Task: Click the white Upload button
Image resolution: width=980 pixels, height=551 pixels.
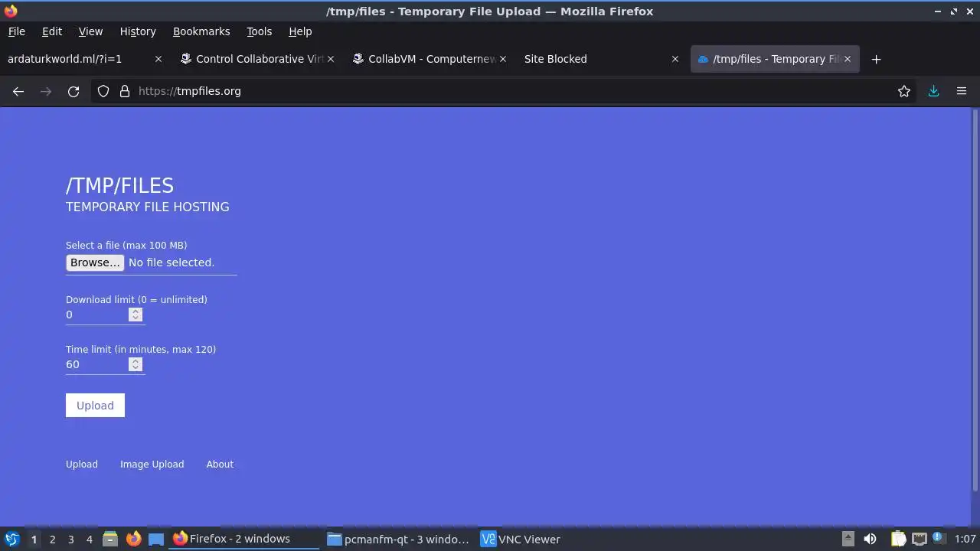Action: coord(95,406)
